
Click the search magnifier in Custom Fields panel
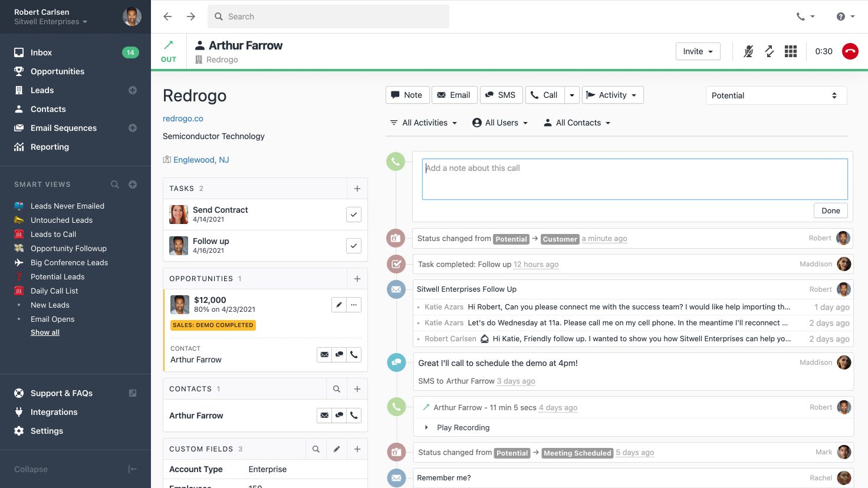pyautogui.click(x=315, y=449)
